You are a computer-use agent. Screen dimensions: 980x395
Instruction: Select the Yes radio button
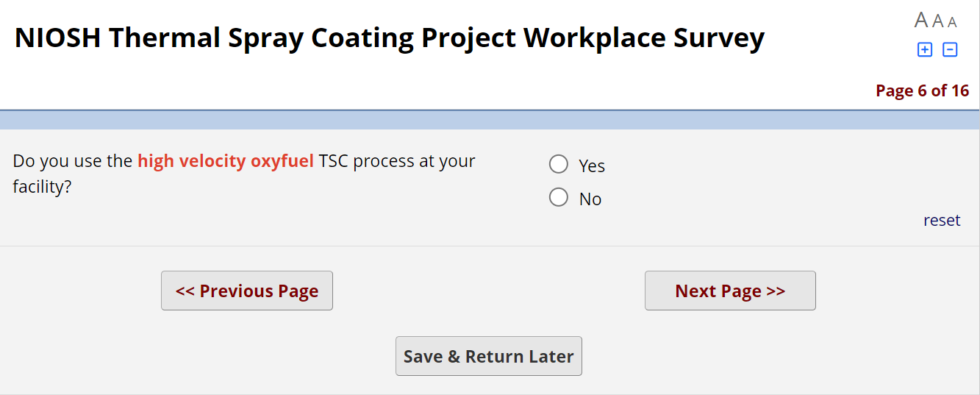(x=559, y=164)
